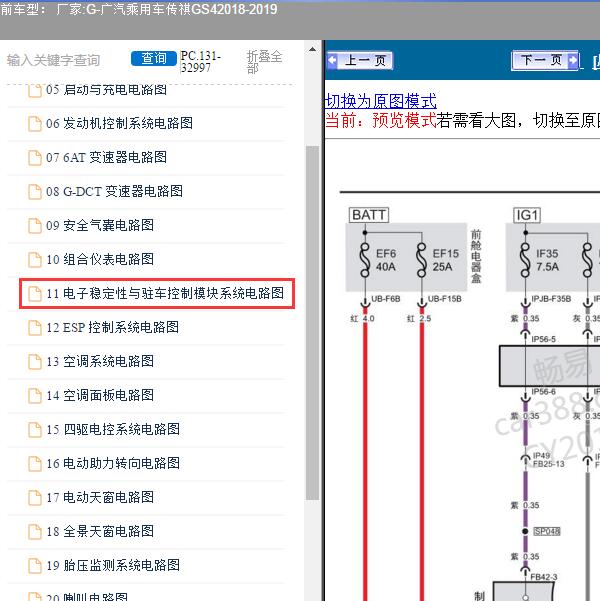This screenshot has height=601, width=600.
Task: Open 16 电动助力转向电路图
Action: point(113,463)
